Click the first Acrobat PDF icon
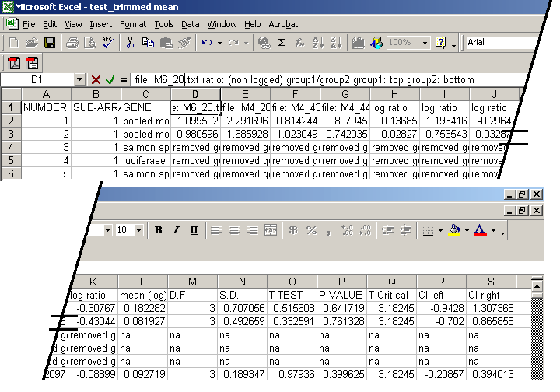The image size is (560, 392). tap(14, 63)
